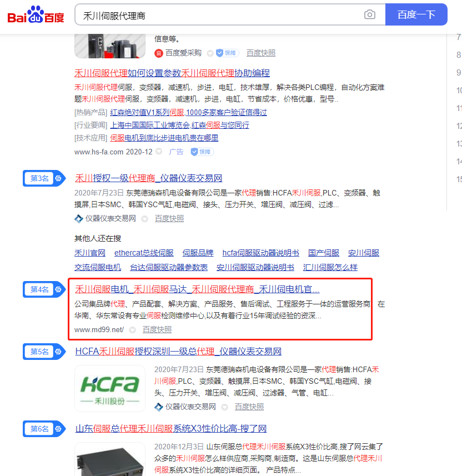Open 百度快照 next to 百度爱采购
This screenshot has width=462, height=476.
point(261,53)
